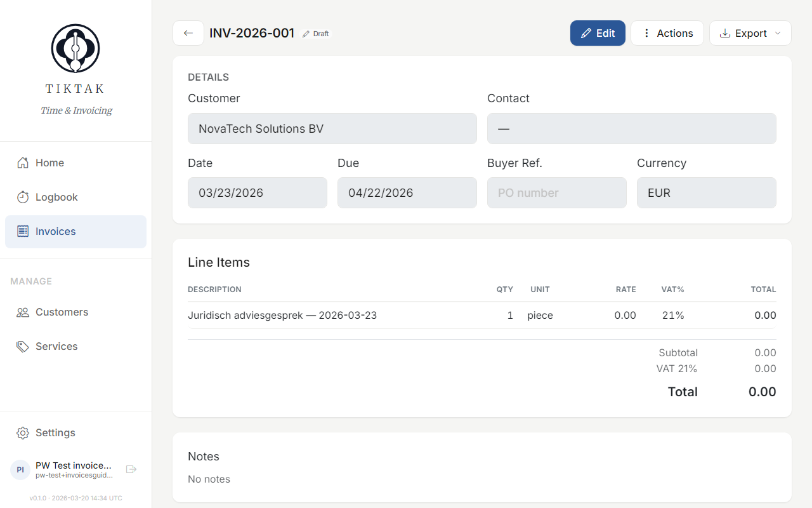Click the TikTak logo
This screenshot has width=812, height=508.
click(75, 48)
